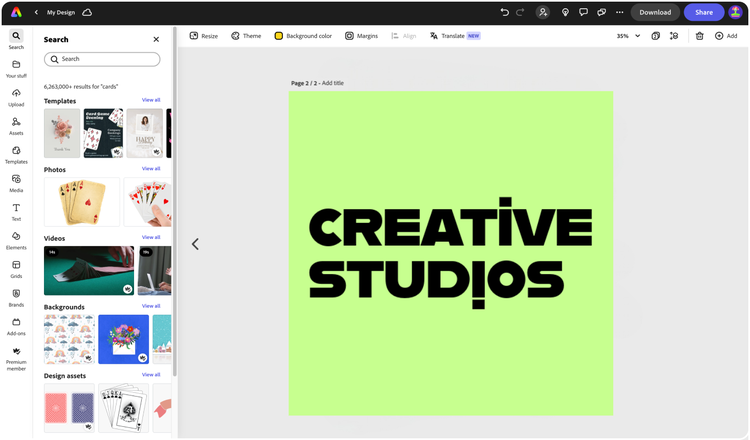Image resolution: width=750 pixels, height=440 pixels.
Task: Click the Add-ons sidebar icon
Action: pos(16,326)
